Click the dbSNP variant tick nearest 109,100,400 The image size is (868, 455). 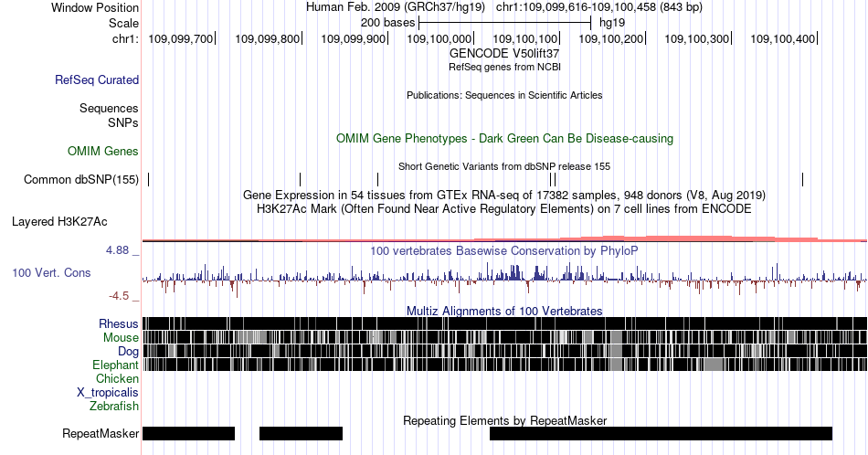pyautogui.click(x=803, y=179)
